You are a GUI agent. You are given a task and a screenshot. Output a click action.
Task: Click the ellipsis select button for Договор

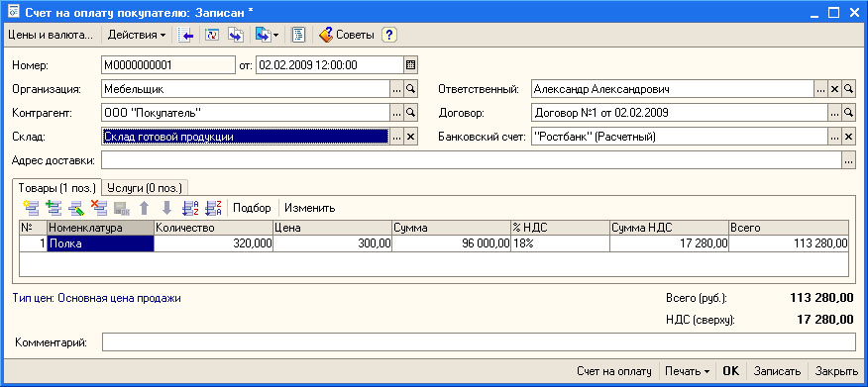pyautogui.click(x=834, y=113)
